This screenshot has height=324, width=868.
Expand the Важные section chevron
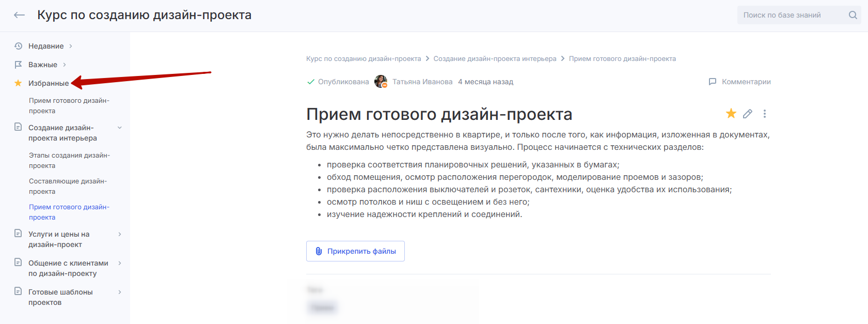[x=65, y=65]
